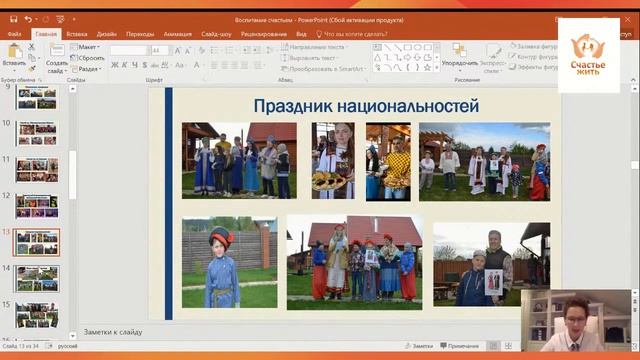This screenshot has height=360, width=640.
Task: Switch to the Transitions (Переходы) tab
Action: [x=140, y=34]
